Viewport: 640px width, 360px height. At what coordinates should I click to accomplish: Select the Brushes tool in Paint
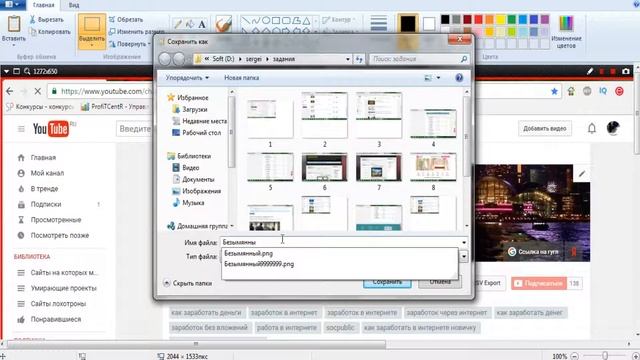223,24
